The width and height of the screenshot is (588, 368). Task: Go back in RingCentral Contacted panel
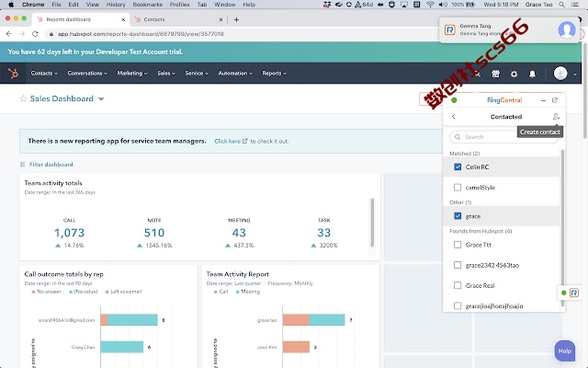[x=454, y=117]
